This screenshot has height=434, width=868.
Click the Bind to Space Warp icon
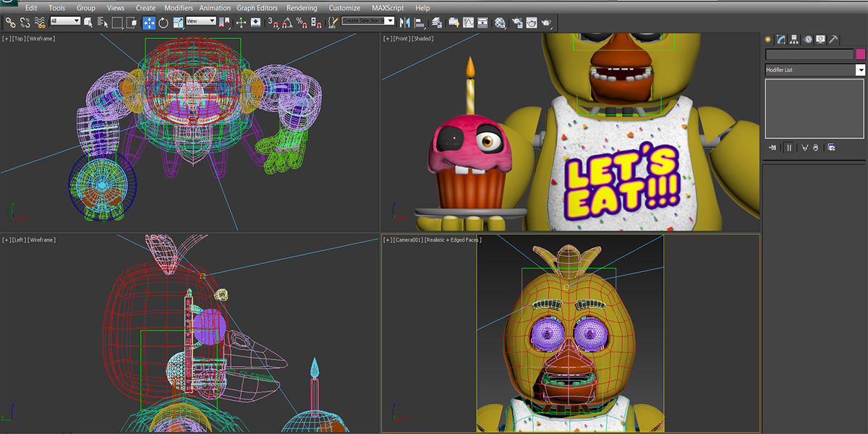click(39, 22)
